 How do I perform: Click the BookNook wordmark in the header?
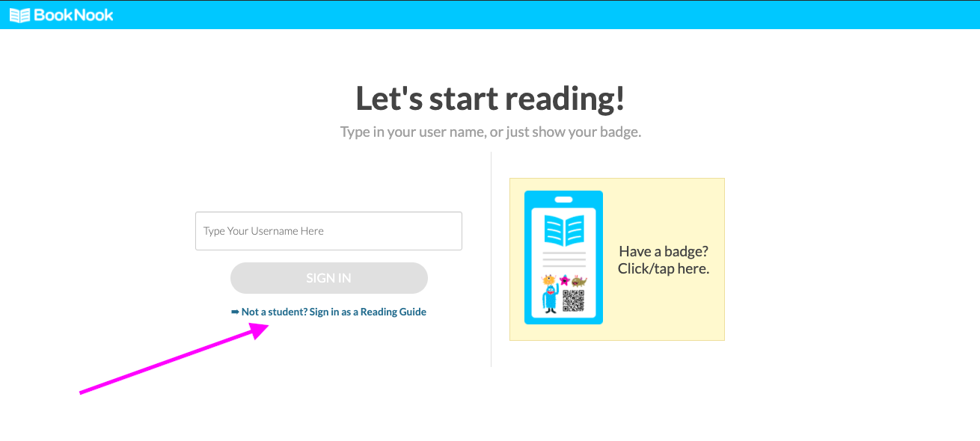73,15
